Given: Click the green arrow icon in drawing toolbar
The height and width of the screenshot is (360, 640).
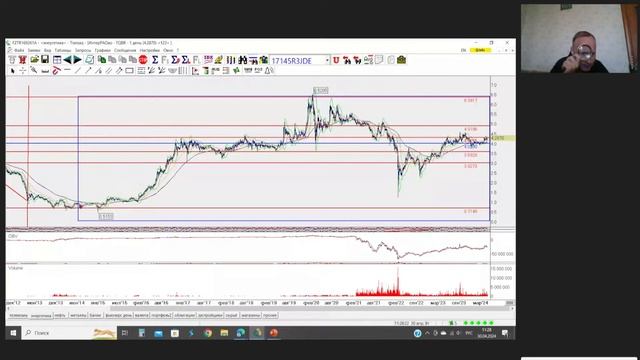Looking at the screenshot, I should click(236, 71).
